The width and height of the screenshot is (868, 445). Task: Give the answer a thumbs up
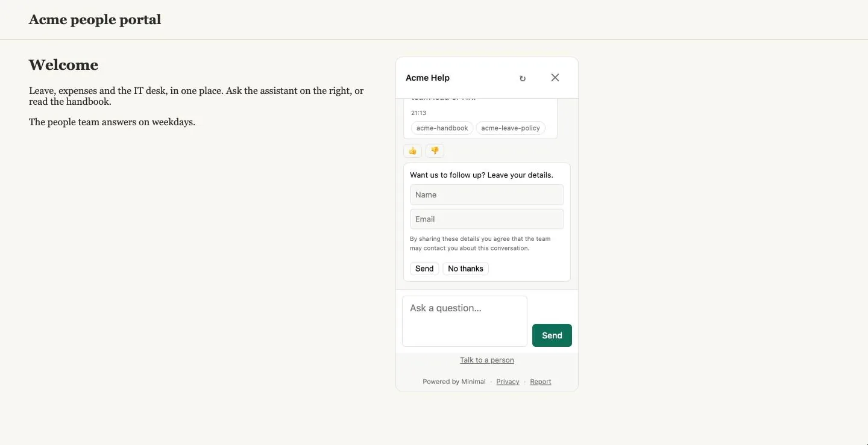click(x=413, y=151)
